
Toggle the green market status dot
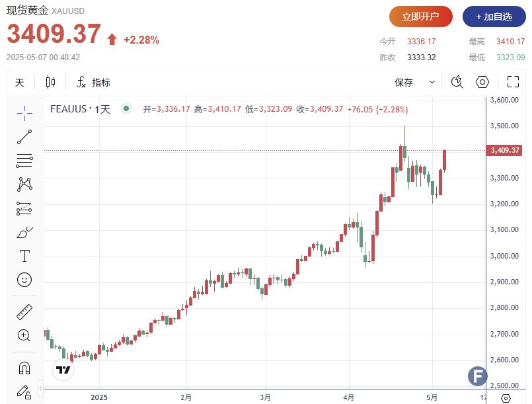pyautogui.click(x=125, y=109)
